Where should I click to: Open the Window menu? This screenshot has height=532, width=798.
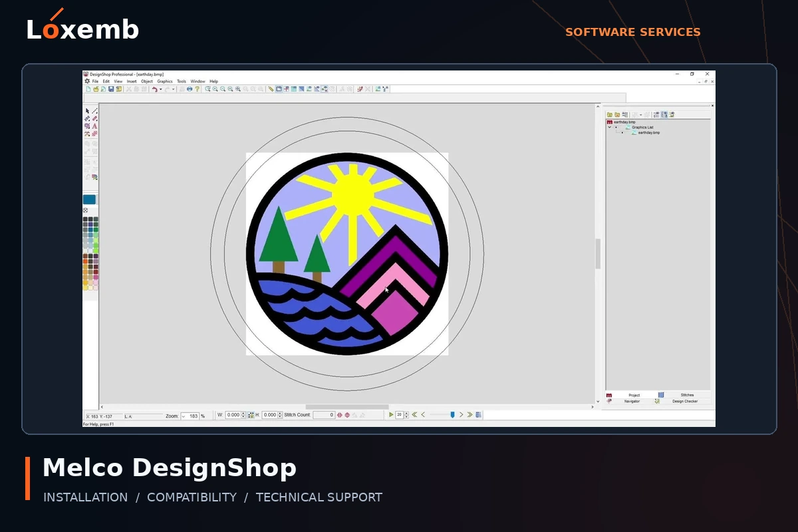point(198,81)
